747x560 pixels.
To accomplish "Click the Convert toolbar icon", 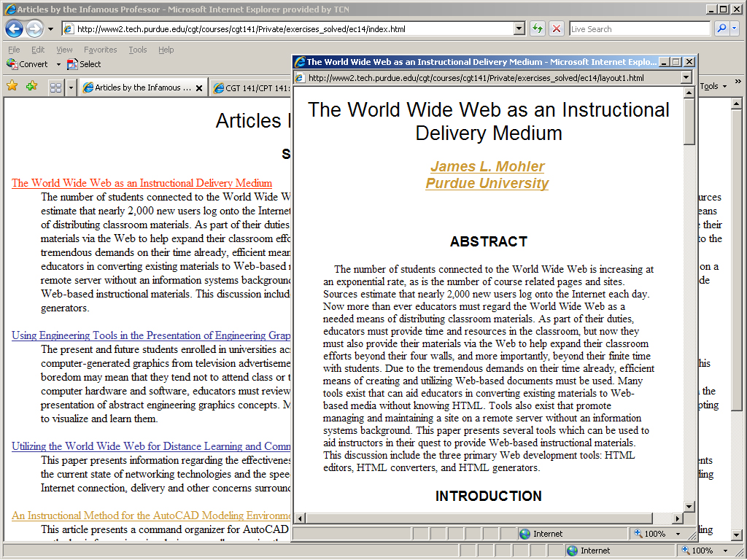I will tap(27, 64).
